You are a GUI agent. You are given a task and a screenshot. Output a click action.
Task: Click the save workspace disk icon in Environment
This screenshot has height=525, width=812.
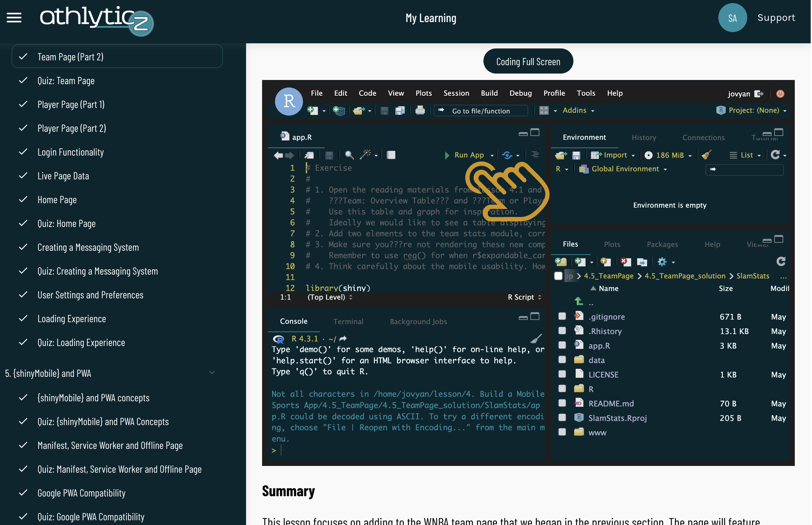(576, 155)
